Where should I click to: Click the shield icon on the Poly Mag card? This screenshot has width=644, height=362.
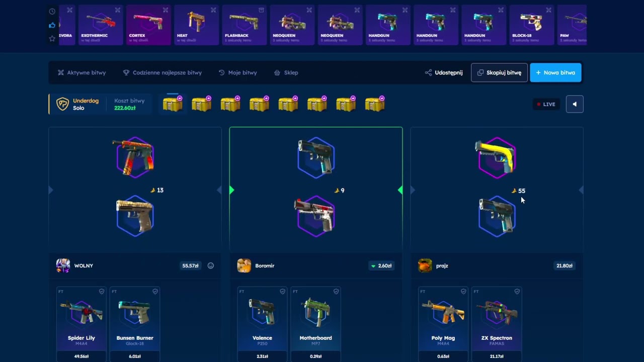point(463,292)
